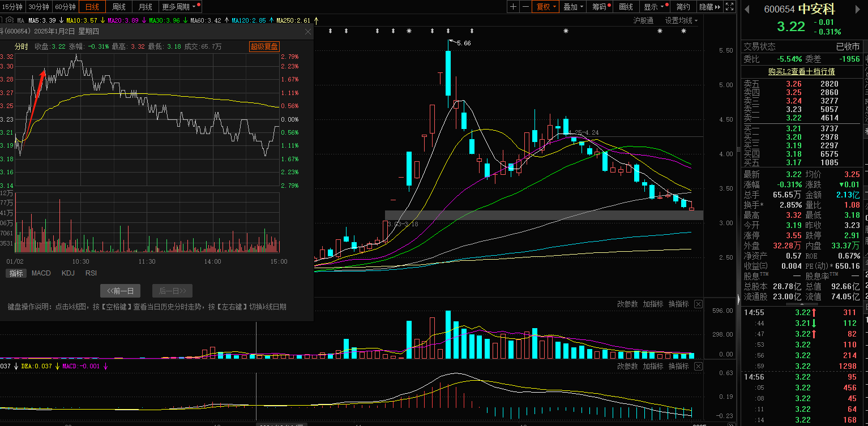Click the 交易状态 已收市 status row
Screen dimensions: 868x426
click(801, 46)
